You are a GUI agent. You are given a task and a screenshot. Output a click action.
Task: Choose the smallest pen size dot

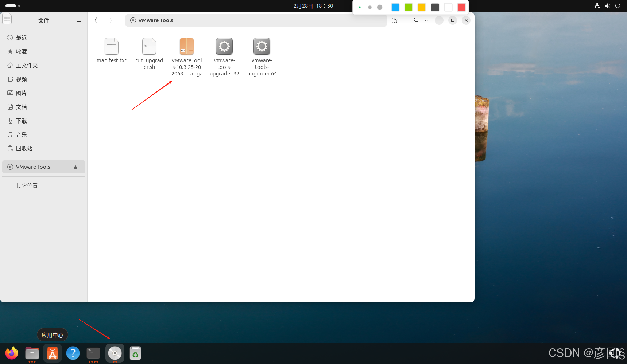click(360, 7)
